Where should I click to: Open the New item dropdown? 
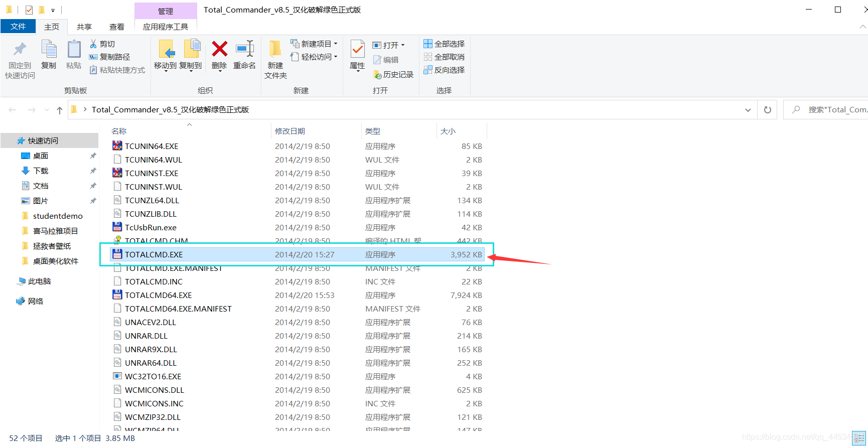tap(314, 44)
